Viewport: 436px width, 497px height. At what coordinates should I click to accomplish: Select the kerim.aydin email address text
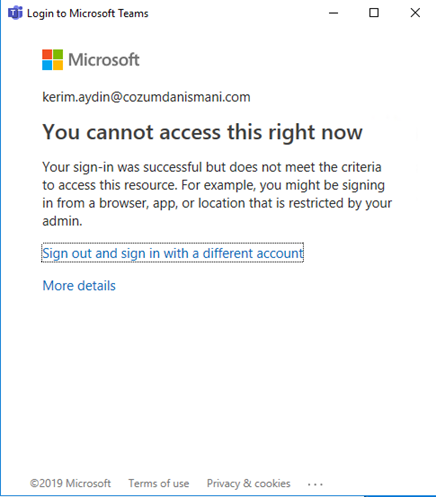pos(146,97)
